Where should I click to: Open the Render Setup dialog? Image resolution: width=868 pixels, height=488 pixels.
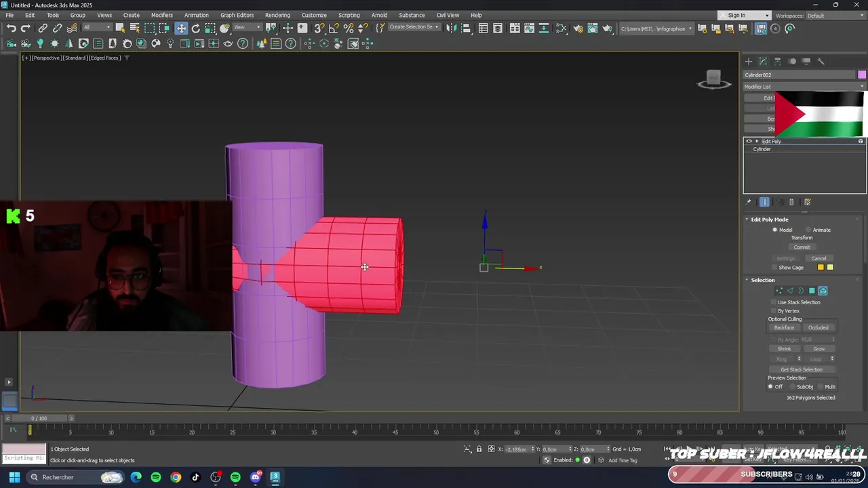(578, 28)
